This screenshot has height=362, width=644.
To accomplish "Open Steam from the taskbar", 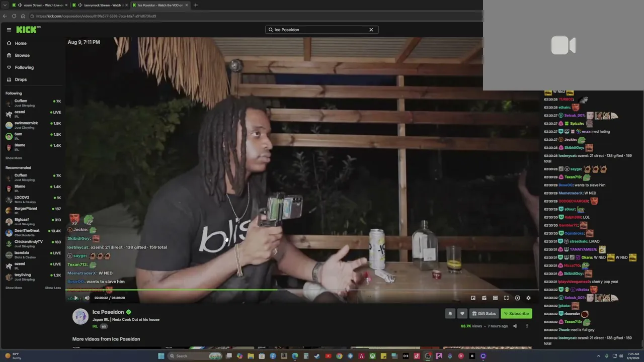I will click(317, 356).
